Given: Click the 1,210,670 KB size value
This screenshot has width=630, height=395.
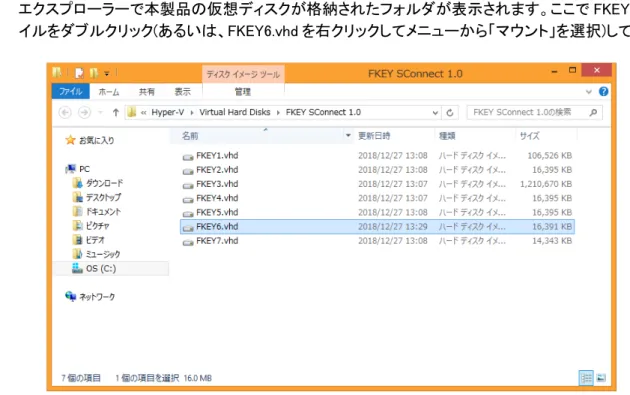Looking at the screenshot, I should coord(546,184).
